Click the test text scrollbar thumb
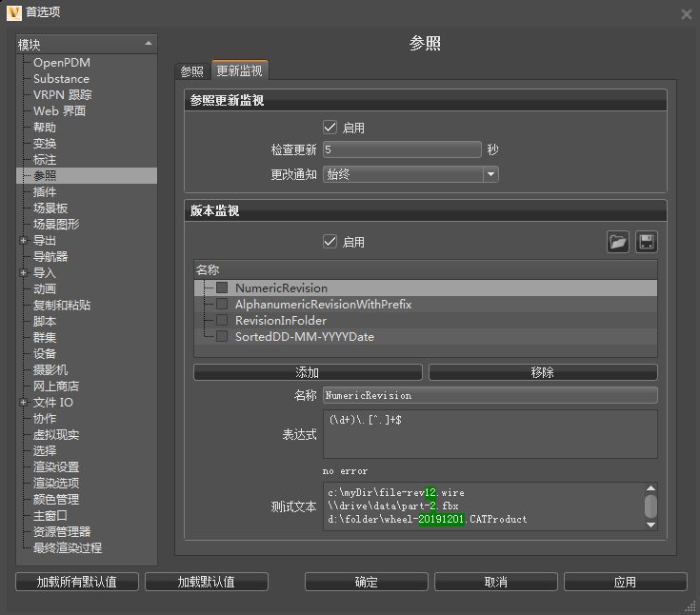 click(650, 506)
